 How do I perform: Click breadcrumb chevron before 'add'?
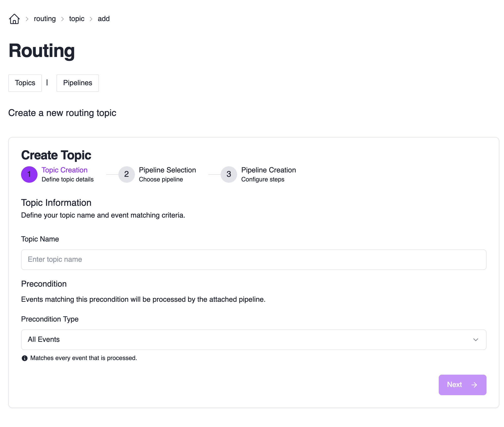[91, 19]
